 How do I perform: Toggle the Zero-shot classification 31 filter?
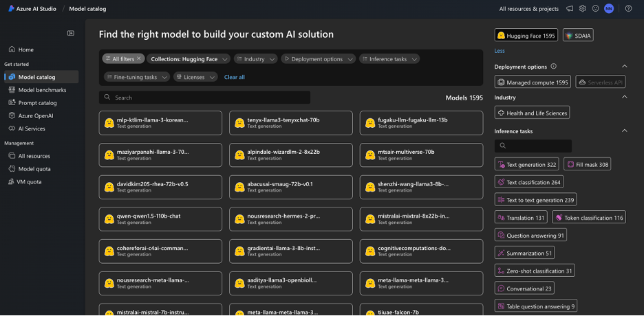(535, 271)
